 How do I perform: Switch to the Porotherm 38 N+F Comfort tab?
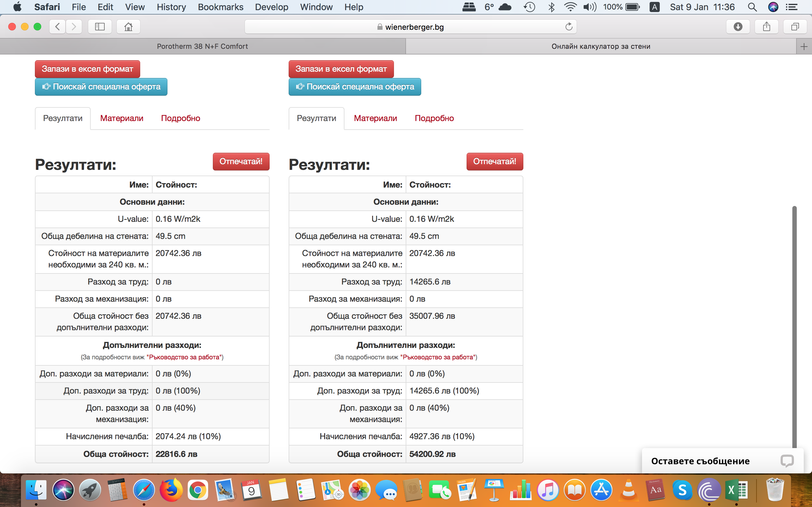(202, 47)
